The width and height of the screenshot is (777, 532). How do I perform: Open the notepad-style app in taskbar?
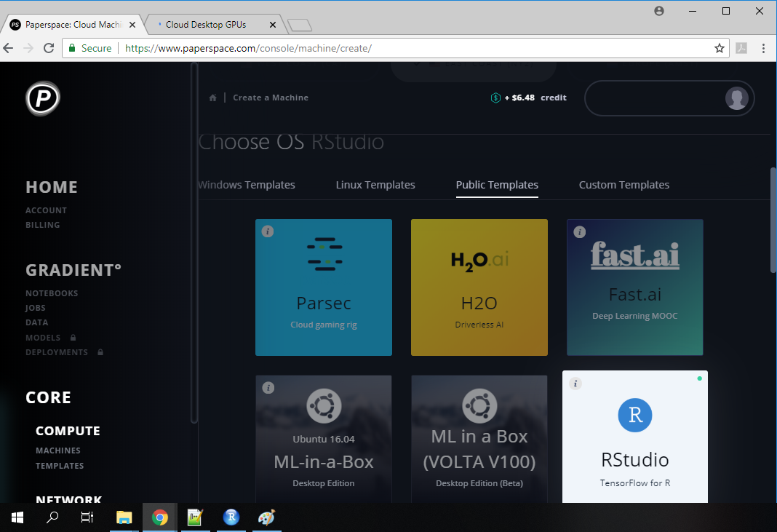(x=195, y=517)
